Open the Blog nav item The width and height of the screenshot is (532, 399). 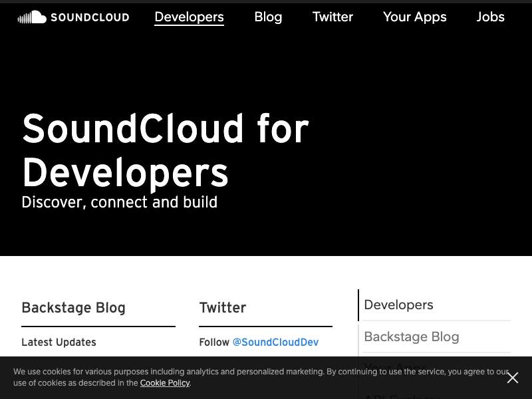point(268,17)
